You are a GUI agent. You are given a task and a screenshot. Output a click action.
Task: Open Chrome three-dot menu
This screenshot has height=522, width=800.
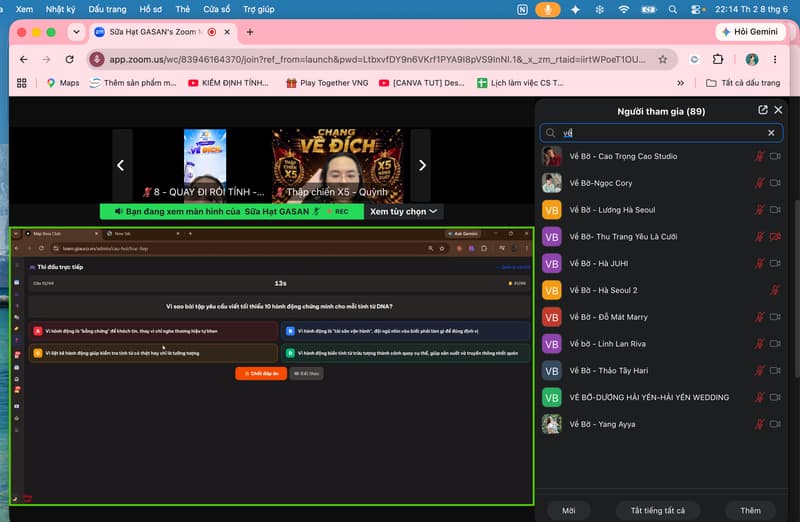(x=774, y=59)
